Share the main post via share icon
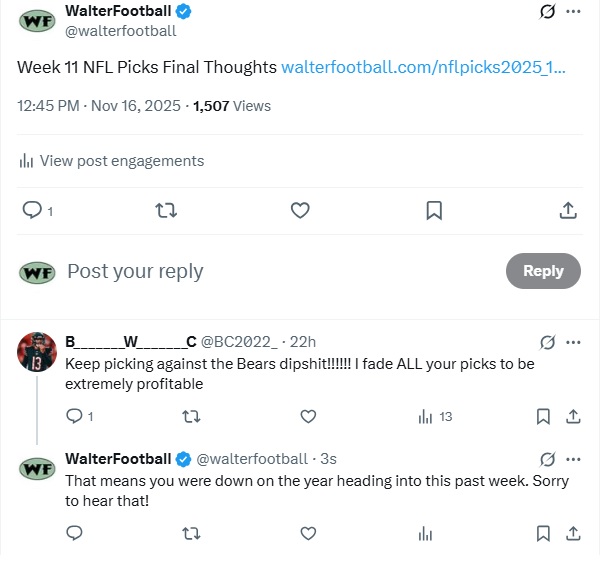Screen dimensions: 609x575 (x=567, y=210)
